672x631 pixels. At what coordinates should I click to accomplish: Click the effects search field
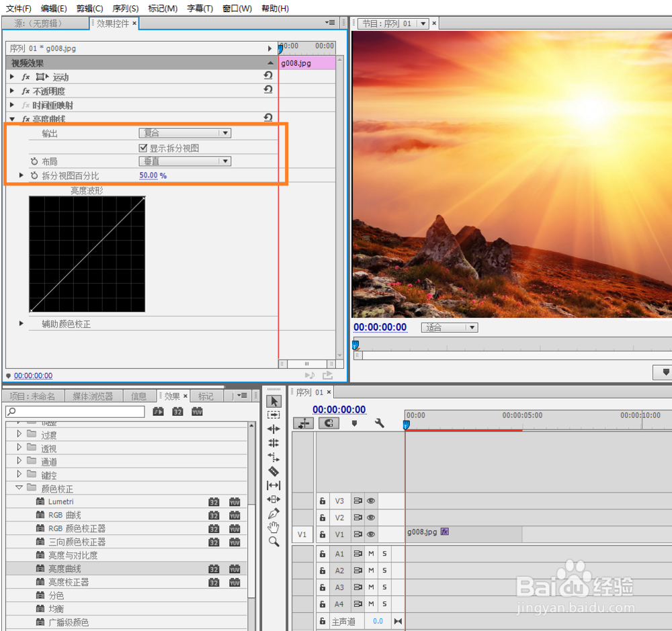coord(75,412)
